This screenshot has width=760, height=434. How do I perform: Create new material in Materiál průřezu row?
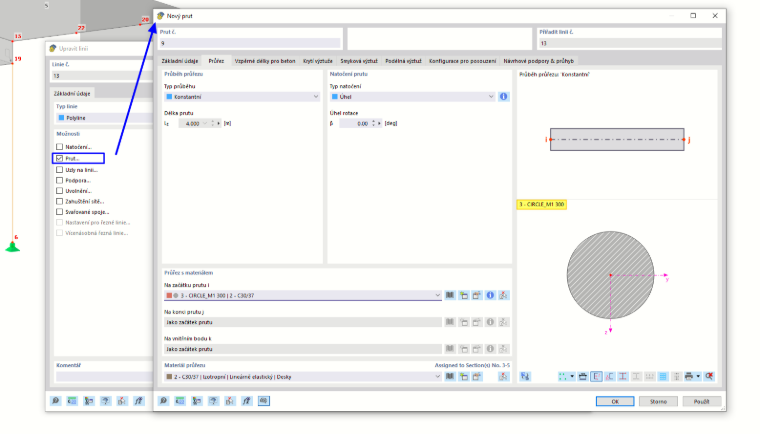click(464, 377)
